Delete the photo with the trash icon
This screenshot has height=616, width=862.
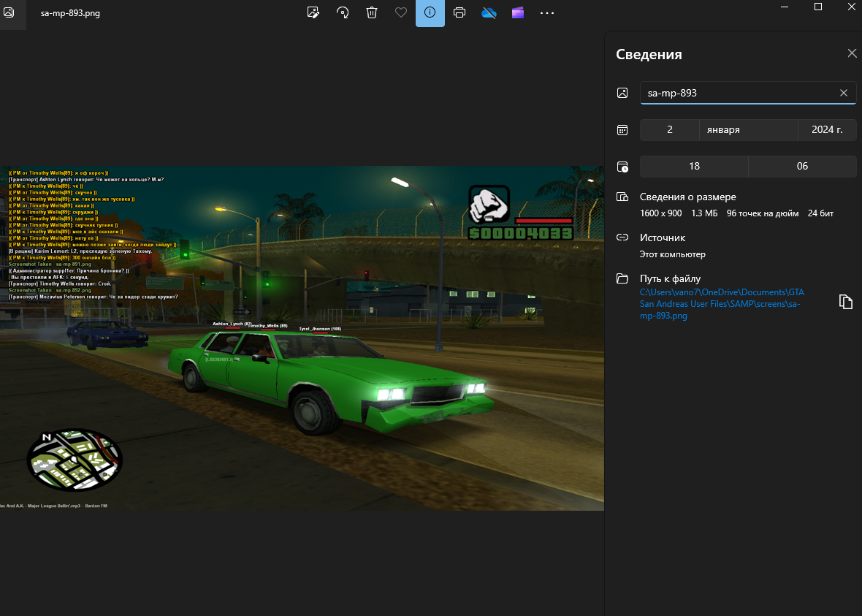coord(372,12)
